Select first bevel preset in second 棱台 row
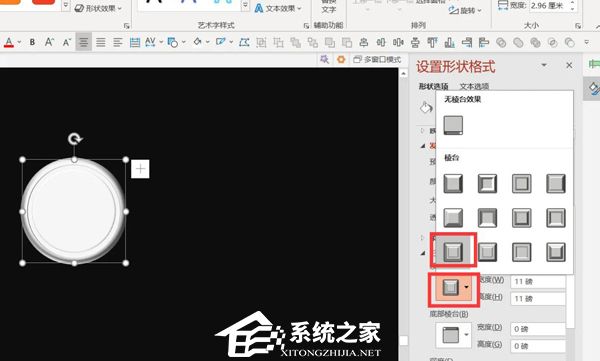This screenshot has height=361, width=600. [x=453, y=218]
